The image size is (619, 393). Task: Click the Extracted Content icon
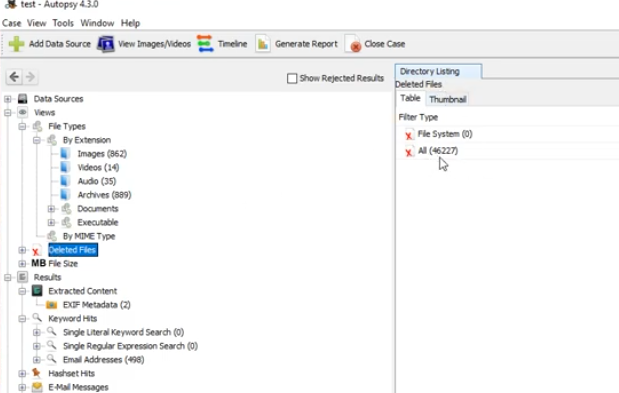(38, 291)
